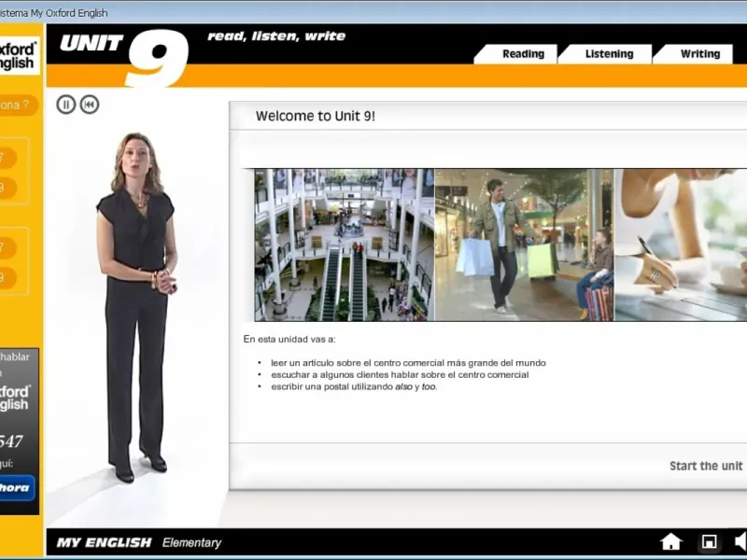Click 'En esta unidad vas a:' text
The height and width of the screenshot is (560, 747).
point(289,339)
